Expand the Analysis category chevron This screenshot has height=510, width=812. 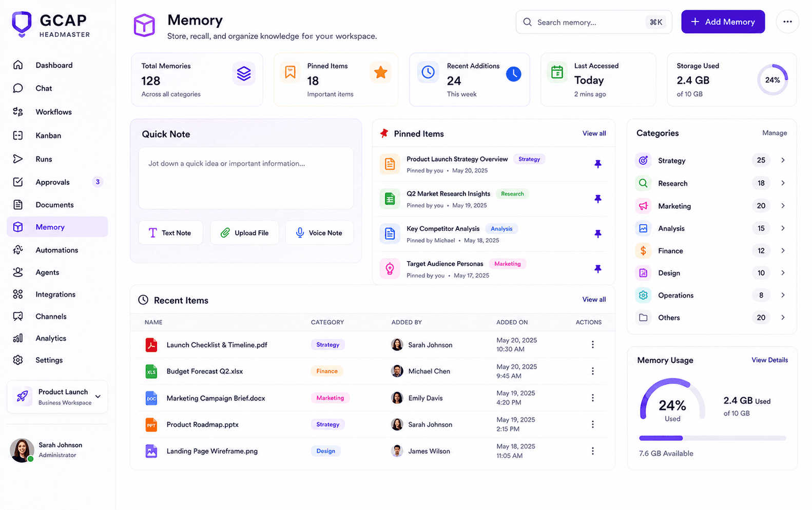point(783,228)
